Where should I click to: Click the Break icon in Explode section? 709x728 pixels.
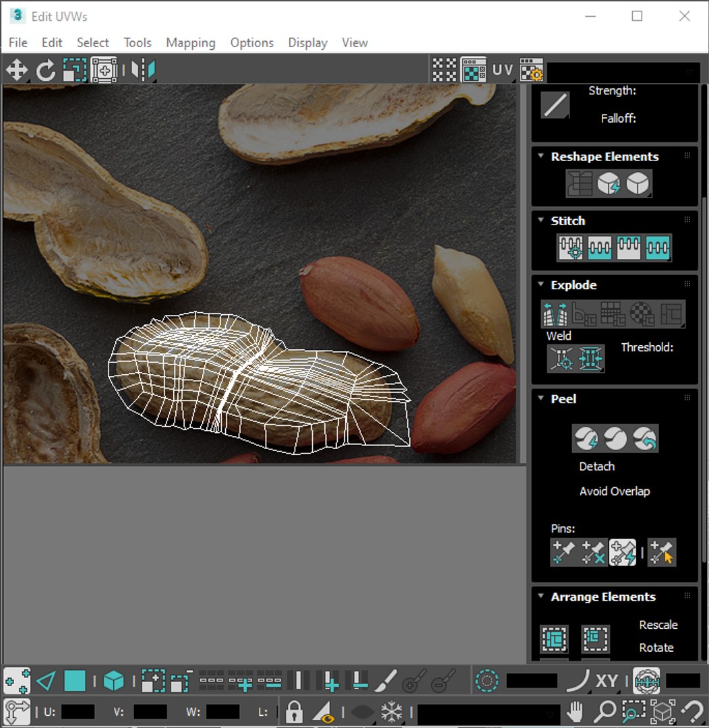coord(555,314)
